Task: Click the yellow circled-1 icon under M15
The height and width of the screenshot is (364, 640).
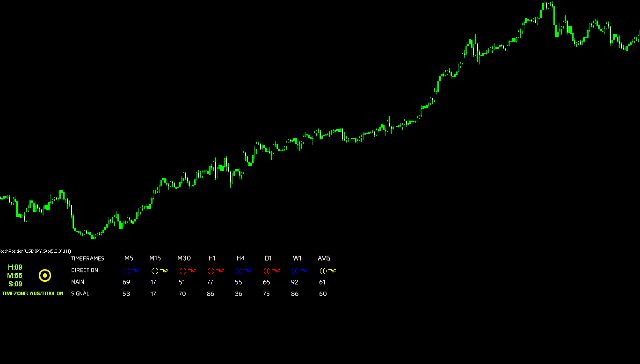Action: [x=155, y=271]
